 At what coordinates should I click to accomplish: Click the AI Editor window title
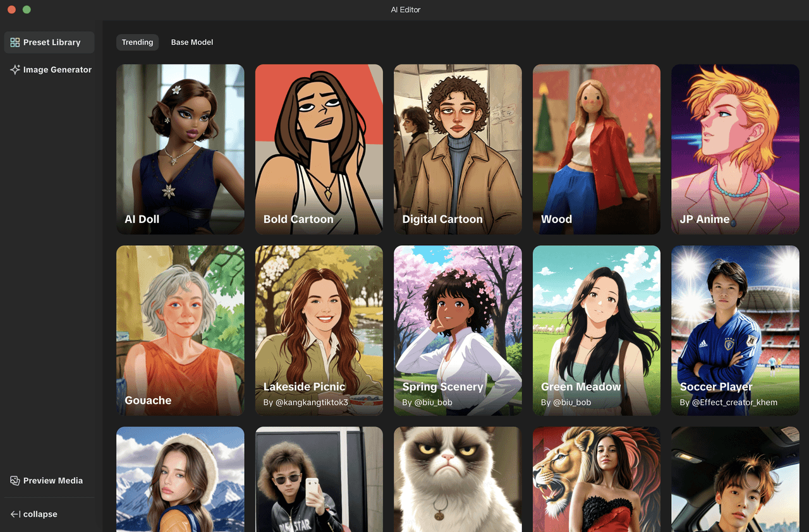click(x=405, y=9)
